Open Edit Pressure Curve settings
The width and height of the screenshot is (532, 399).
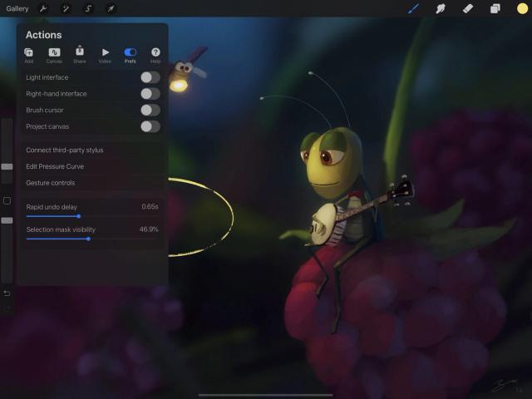click(92, 166)
